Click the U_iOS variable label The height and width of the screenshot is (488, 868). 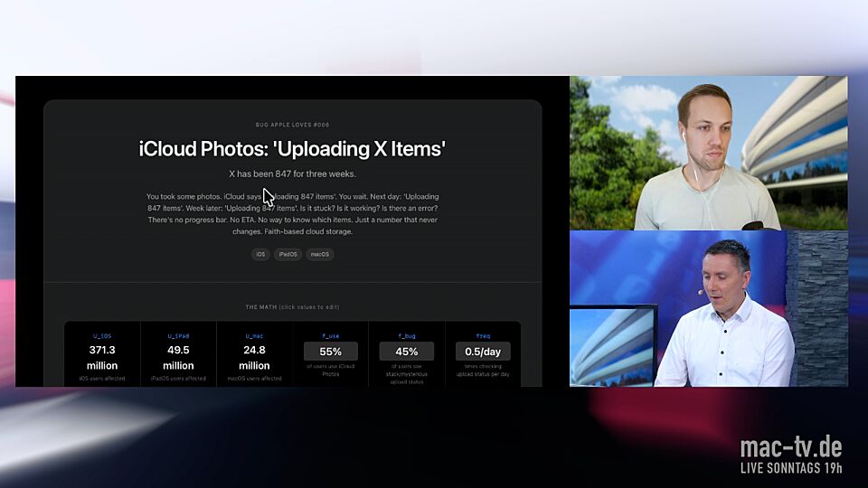click(x=102, y=335)
